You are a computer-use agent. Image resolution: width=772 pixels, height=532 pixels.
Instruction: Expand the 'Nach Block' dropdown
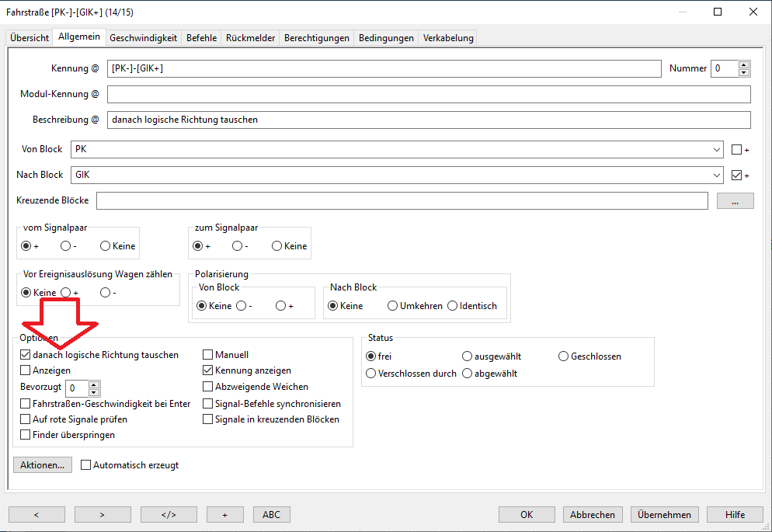pyautogui.click(x=715, y=176)
